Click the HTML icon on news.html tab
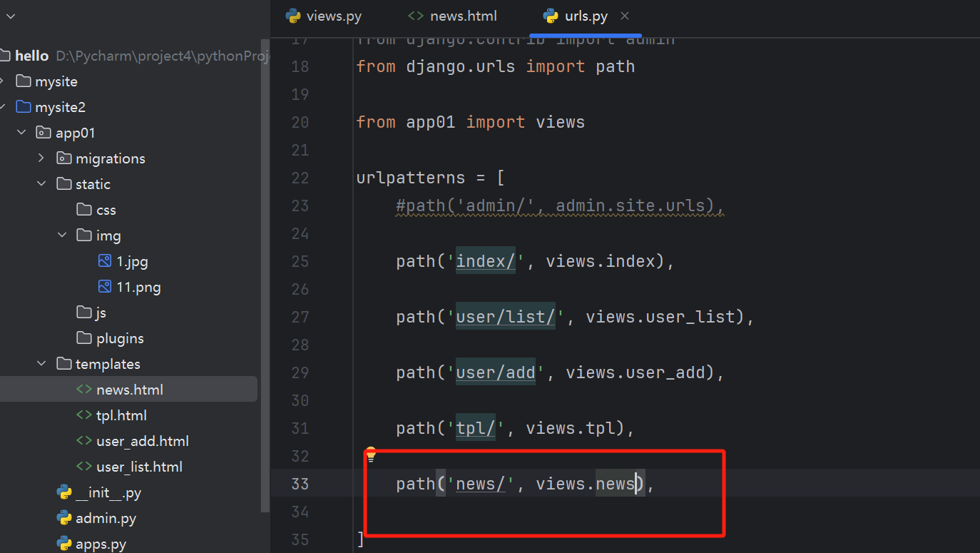 415,16
